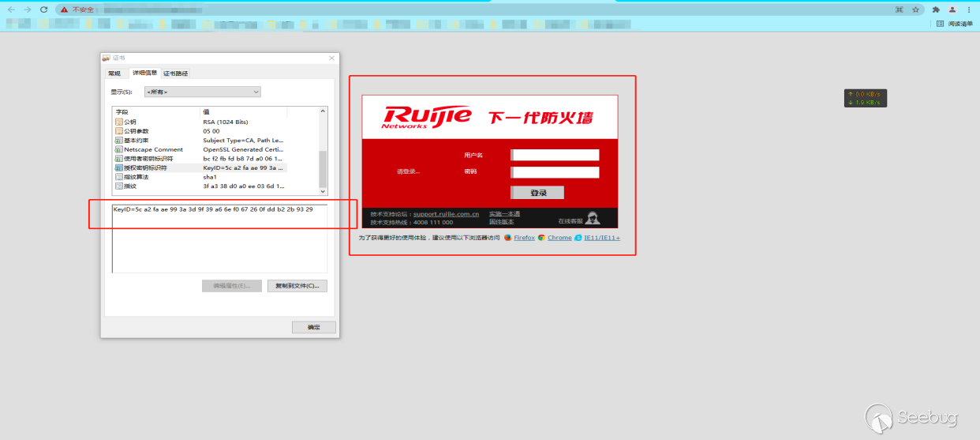Close the 证书 dialog with X
The width and height of the screenshot is (980, 440).
click(331, 58)
